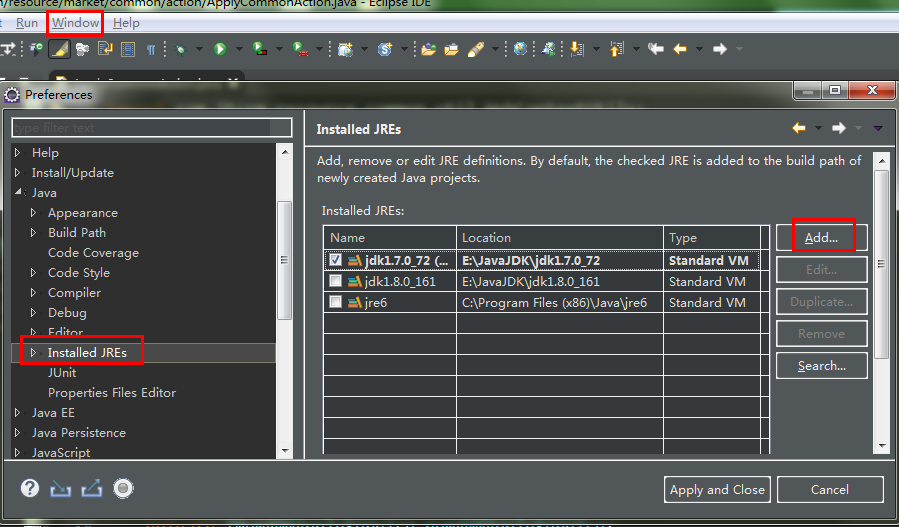Click the Export preferences icon
The height and width of the screenshot is (527, 899).
(x=92, y=488)
